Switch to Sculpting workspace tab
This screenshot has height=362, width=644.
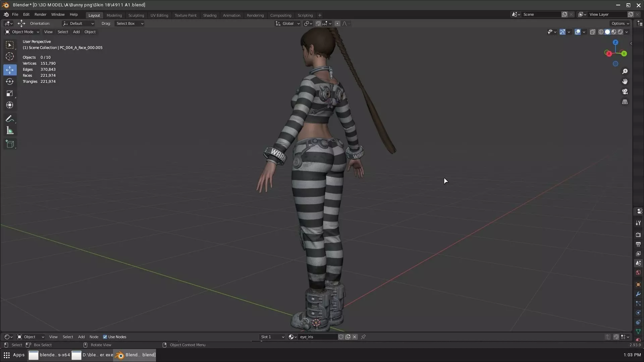[x=136, y=15]
